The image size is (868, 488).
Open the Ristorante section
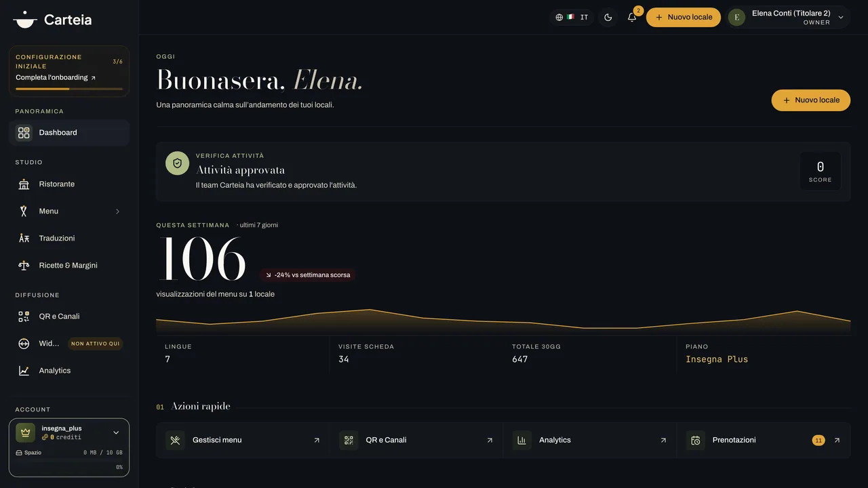(69, 184)
